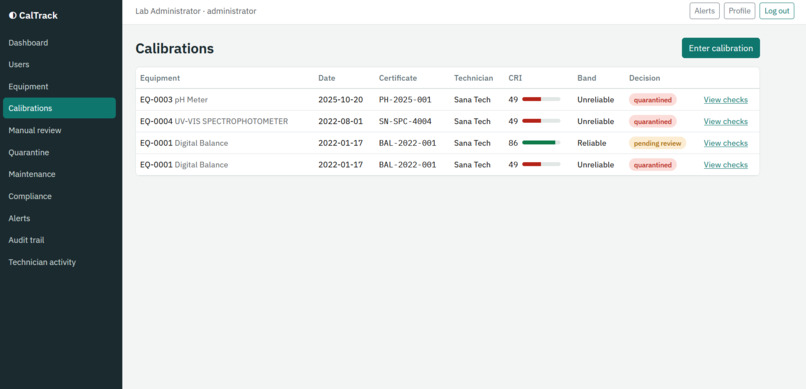Go to Compliance page

tap(30, 196)
